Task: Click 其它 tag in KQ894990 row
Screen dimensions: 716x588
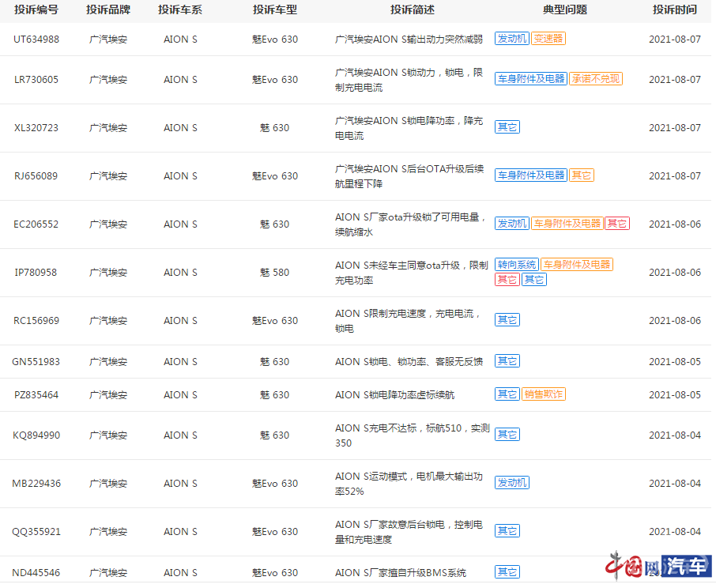Action: click(x=507, y=435)
